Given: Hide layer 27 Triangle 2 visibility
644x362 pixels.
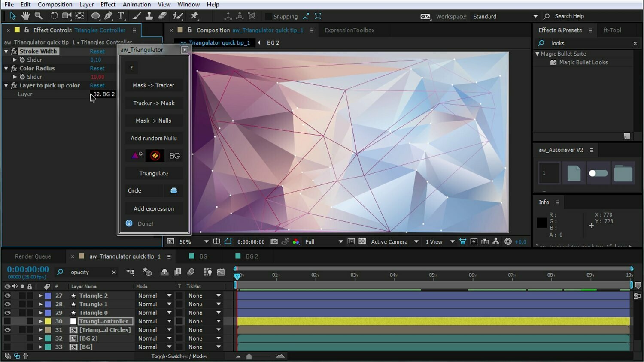Looking at the screenshot, I should pos(7,296).
